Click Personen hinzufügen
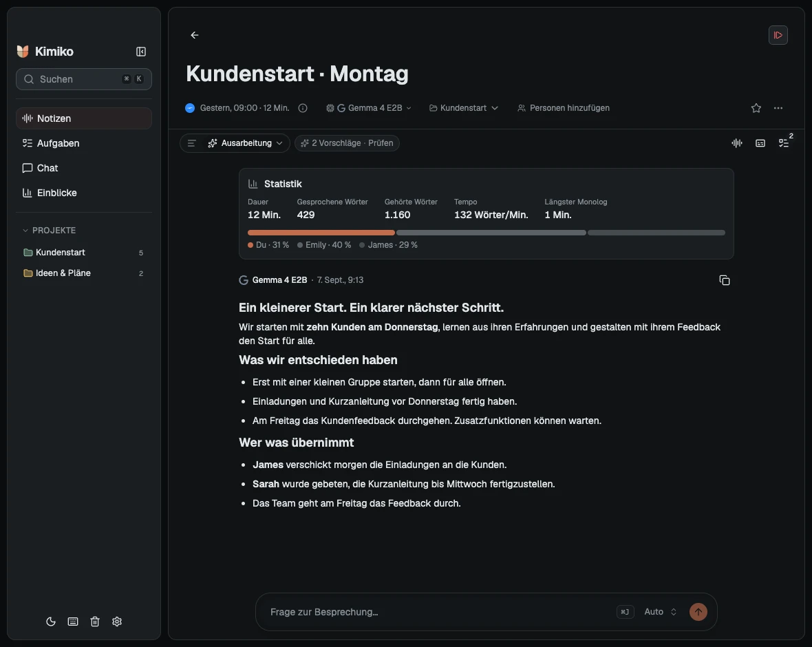 coord(564,108)
